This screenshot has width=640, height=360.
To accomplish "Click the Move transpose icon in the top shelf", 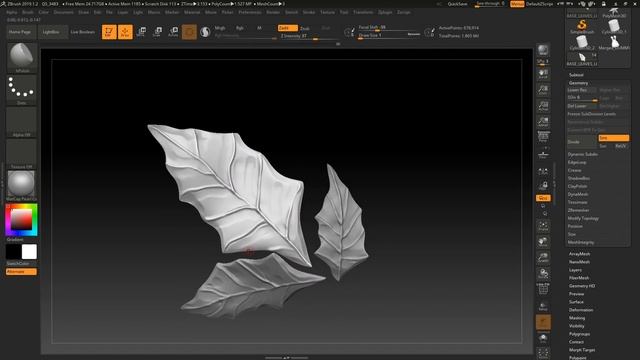I will click(x=141, y=32).
